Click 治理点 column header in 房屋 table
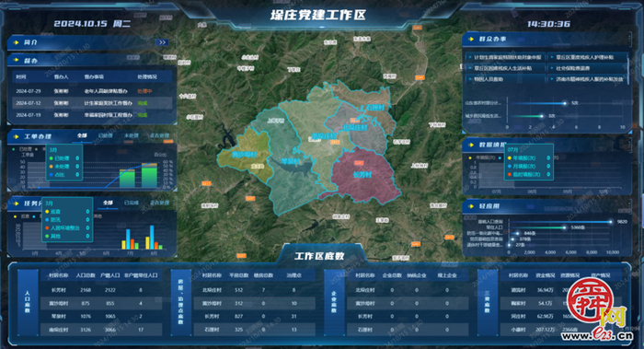Viewport: 644px width, 349px height. (x=293, y=275)
